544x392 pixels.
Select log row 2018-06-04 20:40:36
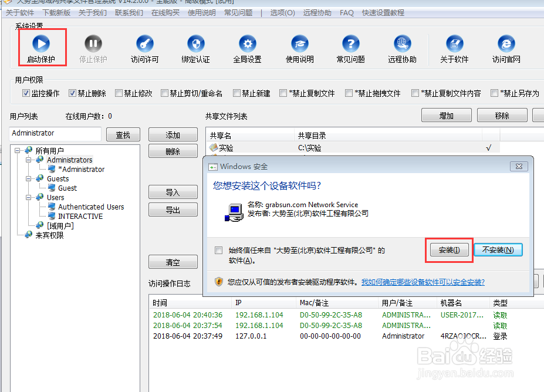(346, 315)
